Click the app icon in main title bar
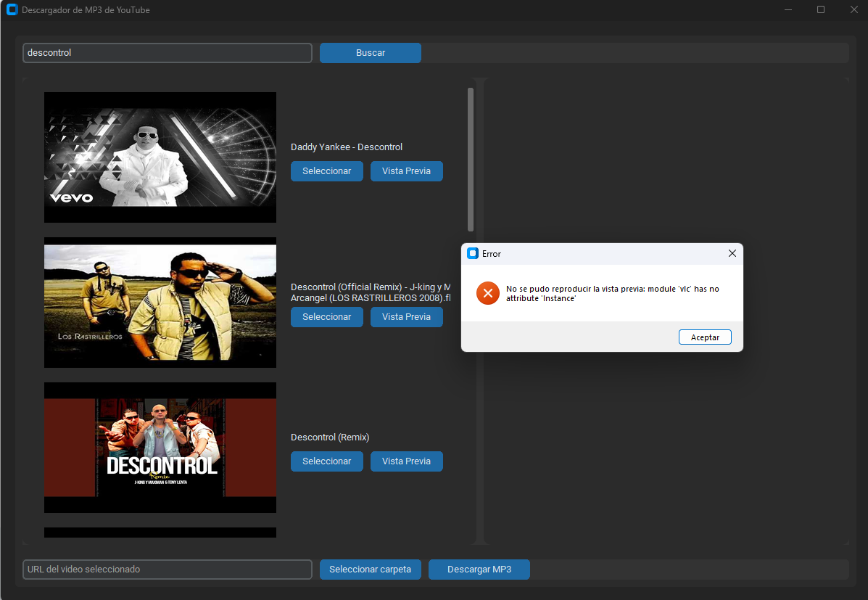The width and height of the screenshot is (868, 600). (x=12, y=10)
